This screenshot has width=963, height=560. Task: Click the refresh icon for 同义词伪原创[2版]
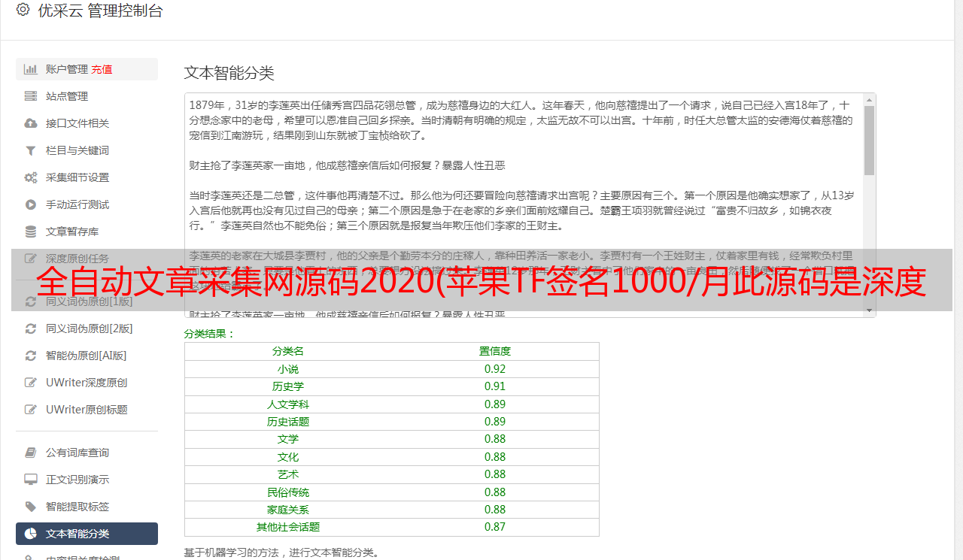coord(31,328)
